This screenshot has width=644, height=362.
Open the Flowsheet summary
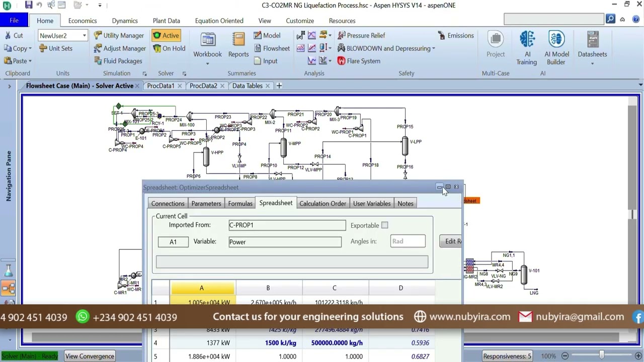(x=271, y=48)
